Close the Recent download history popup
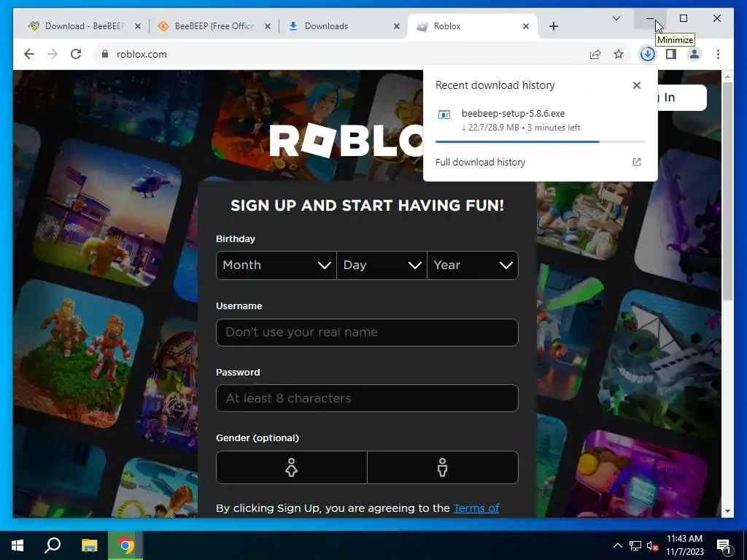 point(636,85)
